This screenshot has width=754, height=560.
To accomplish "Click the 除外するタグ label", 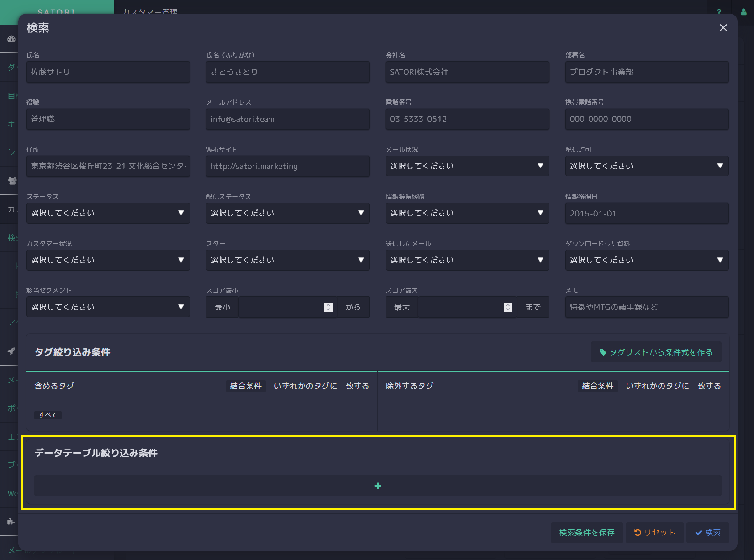I will 410,386.
